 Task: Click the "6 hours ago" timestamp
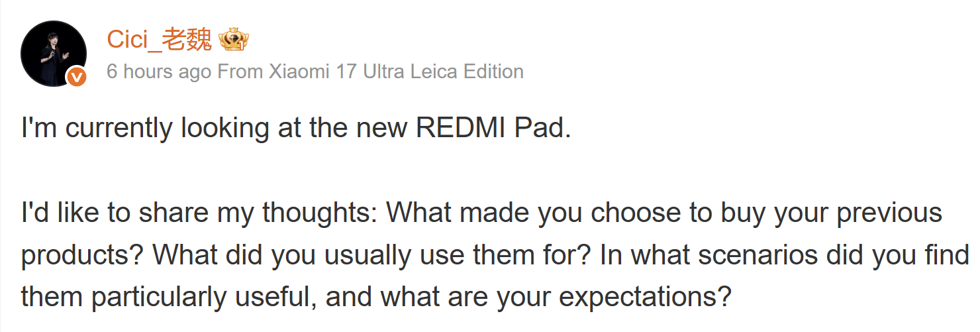tap(159, 72)
